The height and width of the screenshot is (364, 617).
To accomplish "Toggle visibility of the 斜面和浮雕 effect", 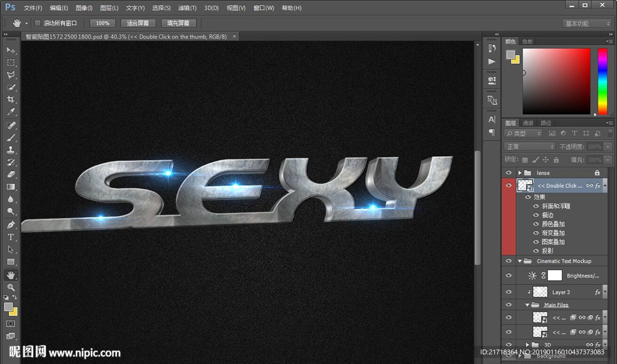I will click(x=536, y=206).
